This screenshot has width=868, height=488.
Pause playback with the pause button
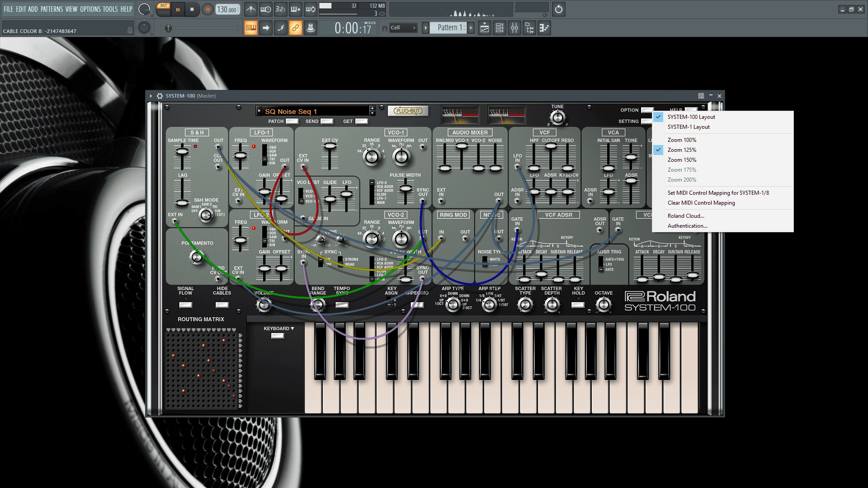pos(178,9)
